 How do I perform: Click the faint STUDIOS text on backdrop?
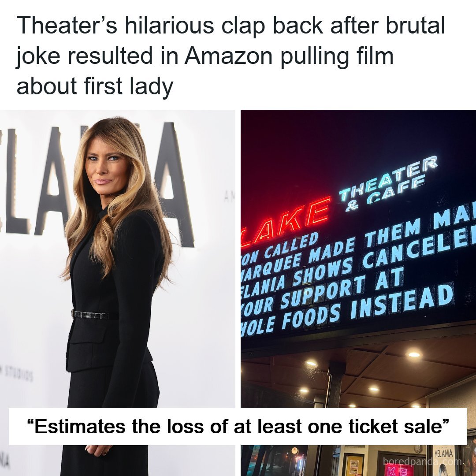(18, 374)
